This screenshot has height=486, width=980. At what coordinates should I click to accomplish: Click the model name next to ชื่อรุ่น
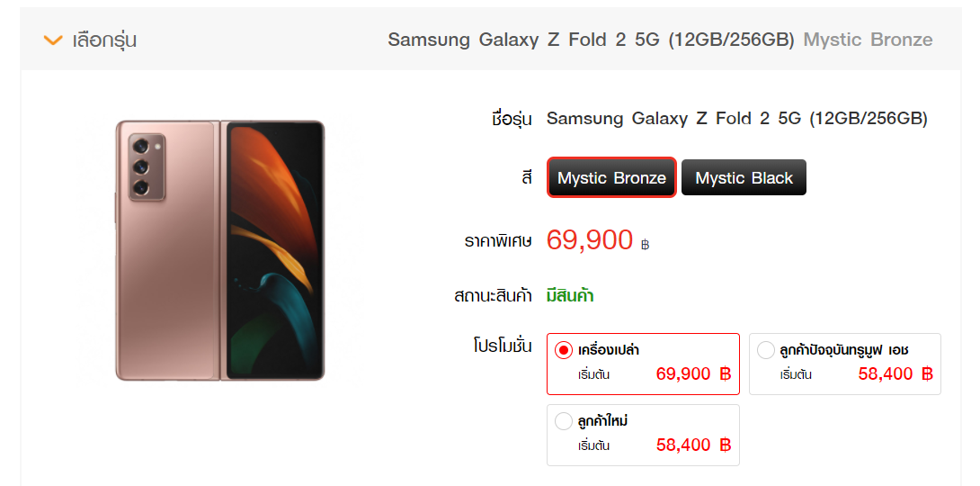tap(736, 118)
